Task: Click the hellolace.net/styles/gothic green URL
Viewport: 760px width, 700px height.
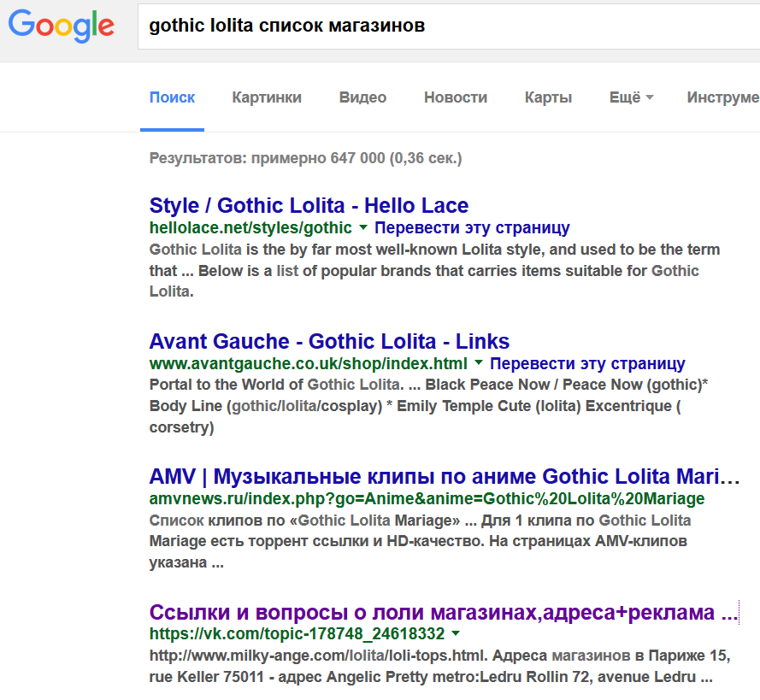Action: tap(250, 227)
